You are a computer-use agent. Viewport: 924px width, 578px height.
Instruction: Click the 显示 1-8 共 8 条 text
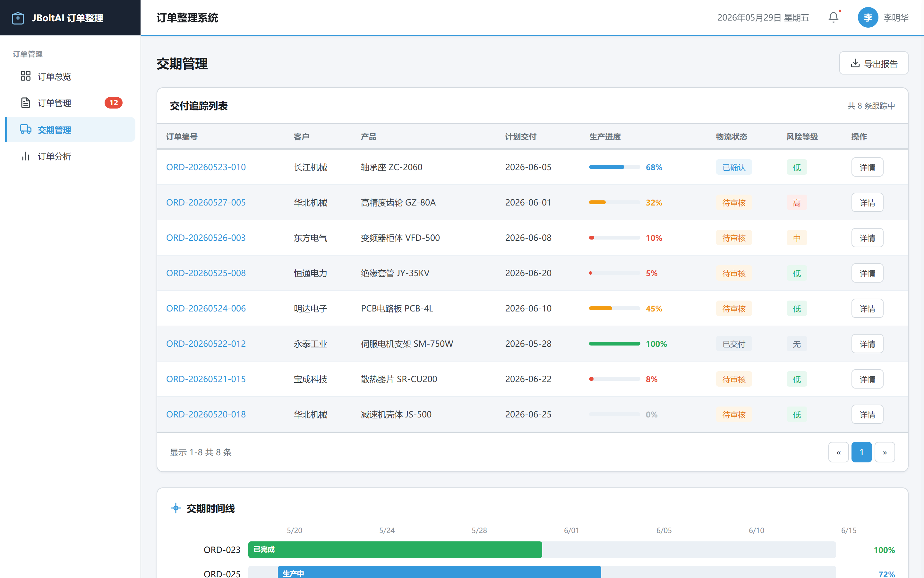click(201, 452)
